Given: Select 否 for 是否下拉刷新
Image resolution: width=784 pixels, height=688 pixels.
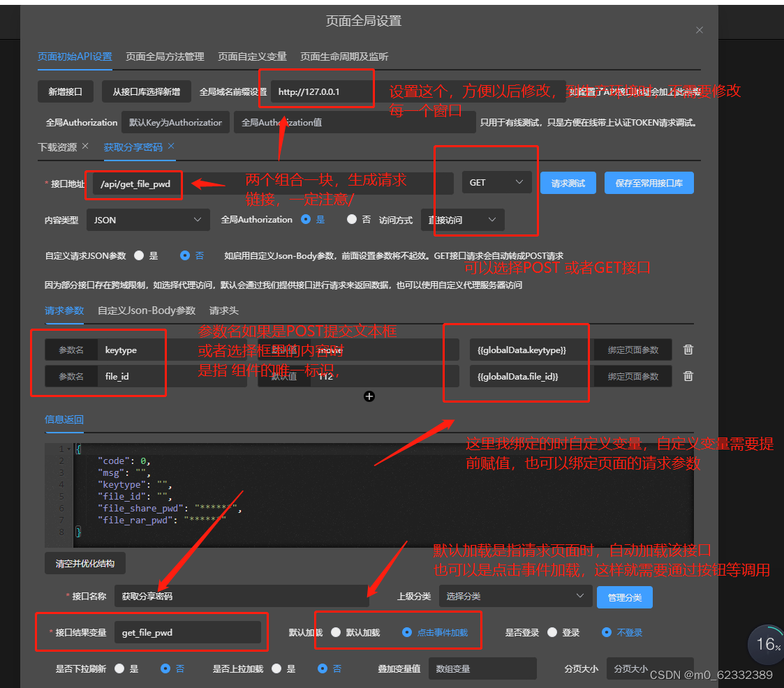Looking at the screenshot, I should coord(165,668).
